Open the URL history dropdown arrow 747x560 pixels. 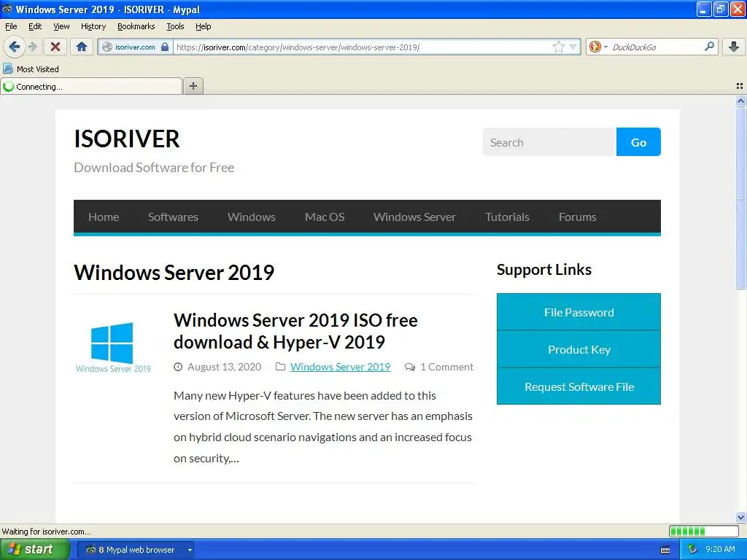(573, 47)
